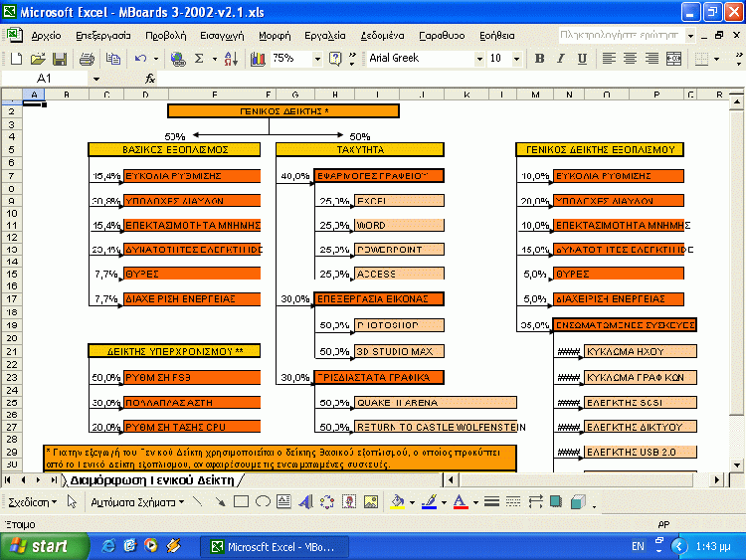This screenshot has width=746, height=560.
Task: Open the AutoSum functions dropdown arrow
Action: pyautogui.click(x=215, y=59)
